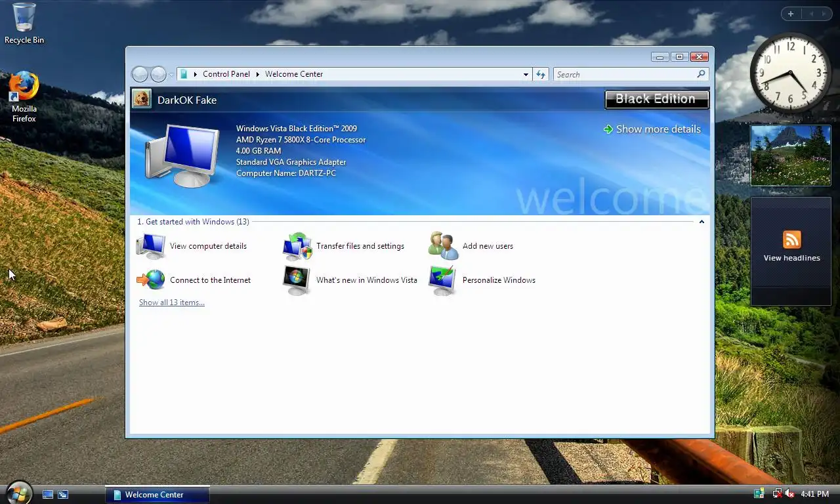Click the Standard VGA Graphics Adapter text

[x=291, y=162]
